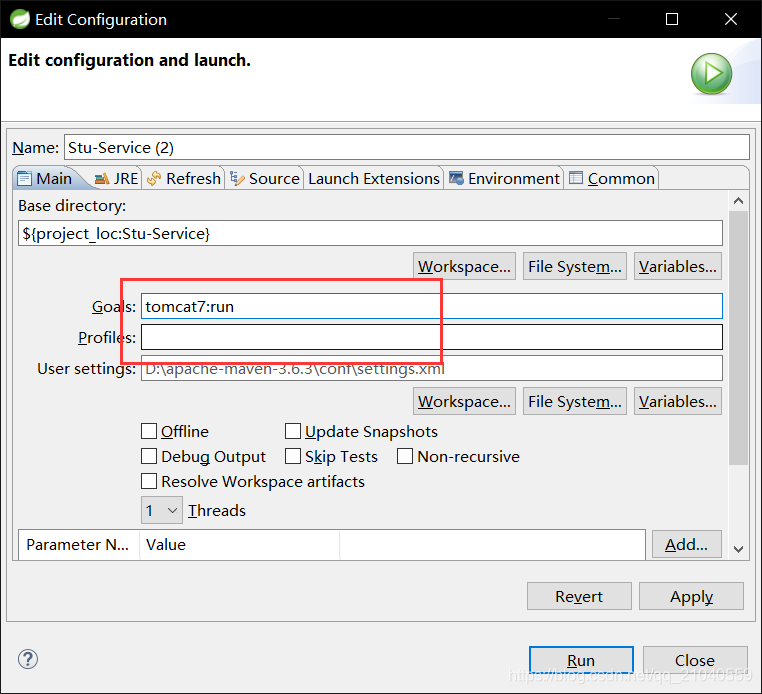Viewport: 762px width, 694px height.
Task: Click the Close button
Action: (x=695, y=660)
